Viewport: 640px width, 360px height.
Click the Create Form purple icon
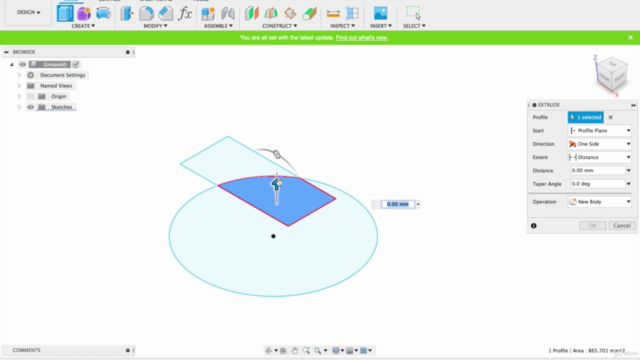coord(84,13)
